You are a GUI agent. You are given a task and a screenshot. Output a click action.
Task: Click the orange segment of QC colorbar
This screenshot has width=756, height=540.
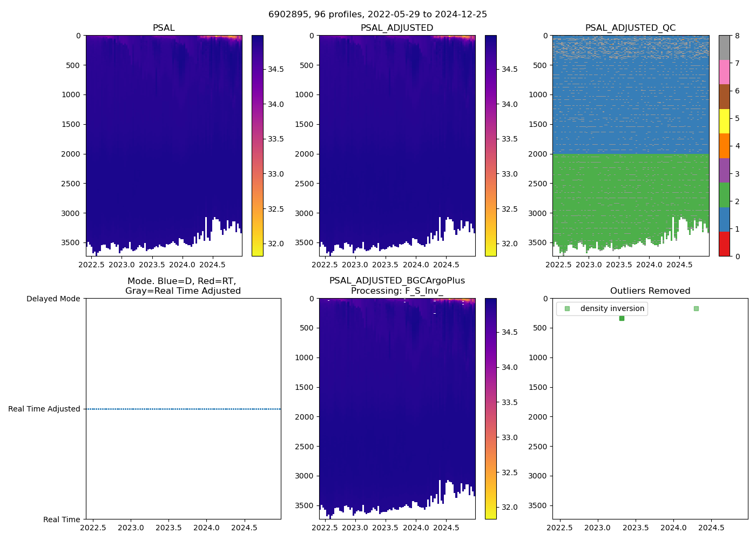click(x=724, y=146)
